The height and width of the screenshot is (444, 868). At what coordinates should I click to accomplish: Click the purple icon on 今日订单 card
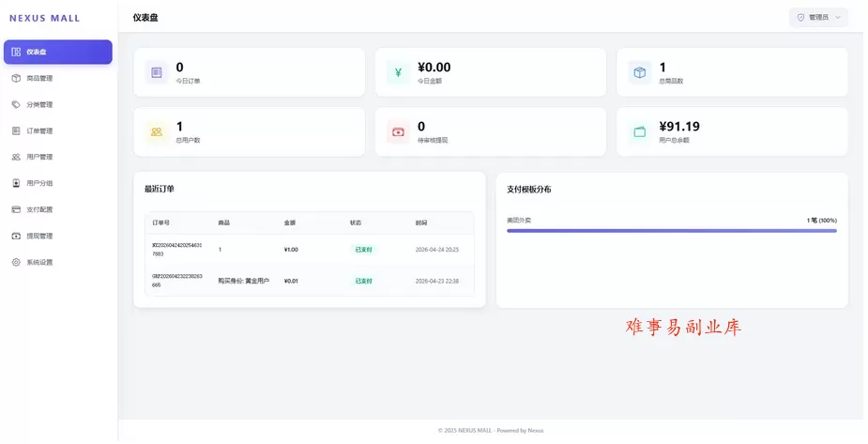click(157, 72)
